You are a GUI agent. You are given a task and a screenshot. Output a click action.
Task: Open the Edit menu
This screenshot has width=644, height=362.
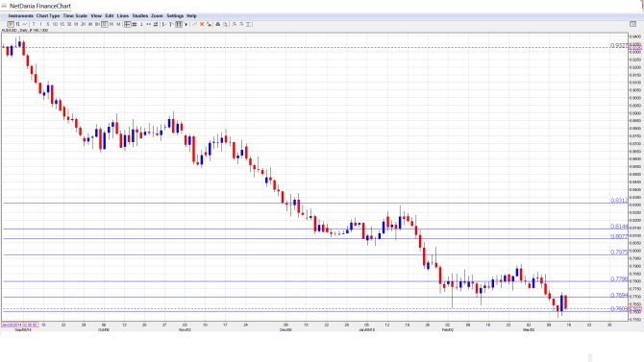coord(110,15)
